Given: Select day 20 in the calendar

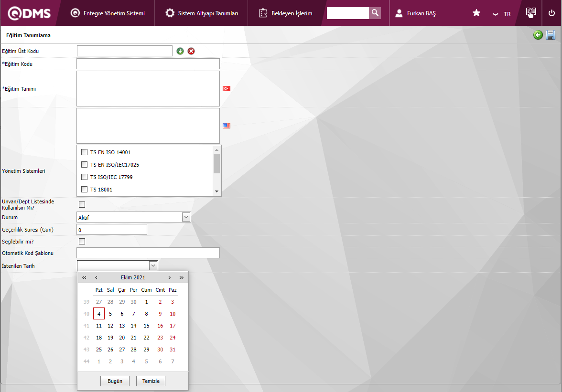Looking at the screenshot, I should pyautogui.click(x=122, y=338).
